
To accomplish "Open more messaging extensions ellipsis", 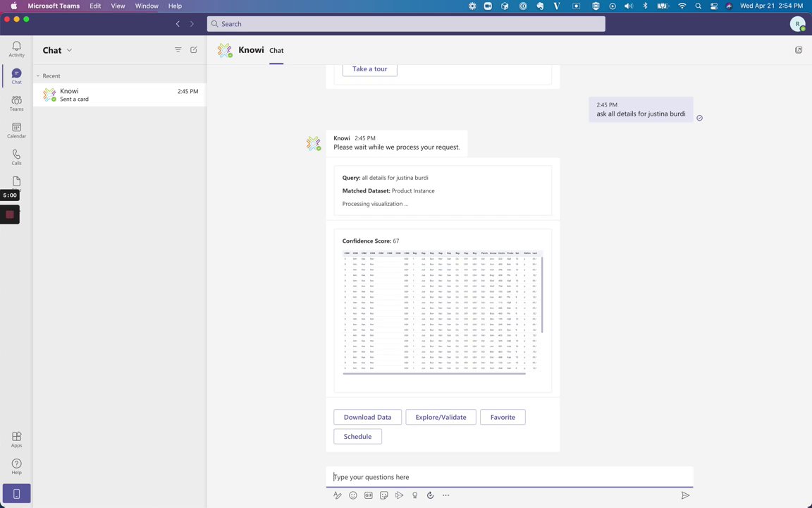I will 446,495.
